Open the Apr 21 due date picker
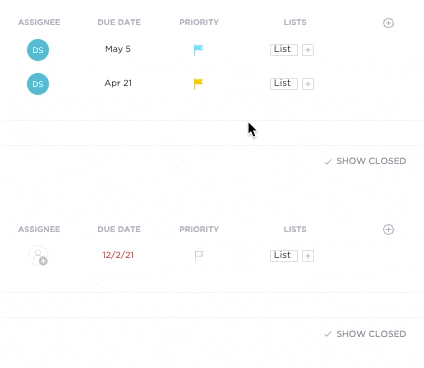Screen dimensions: 424x368 pyautogui.click(x=118, y=83)
